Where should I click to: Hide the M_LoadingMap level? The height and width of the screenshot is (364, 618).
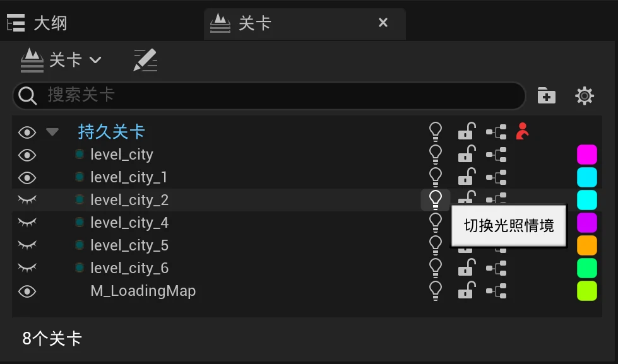pyautogui.click(x=27, y=291)
